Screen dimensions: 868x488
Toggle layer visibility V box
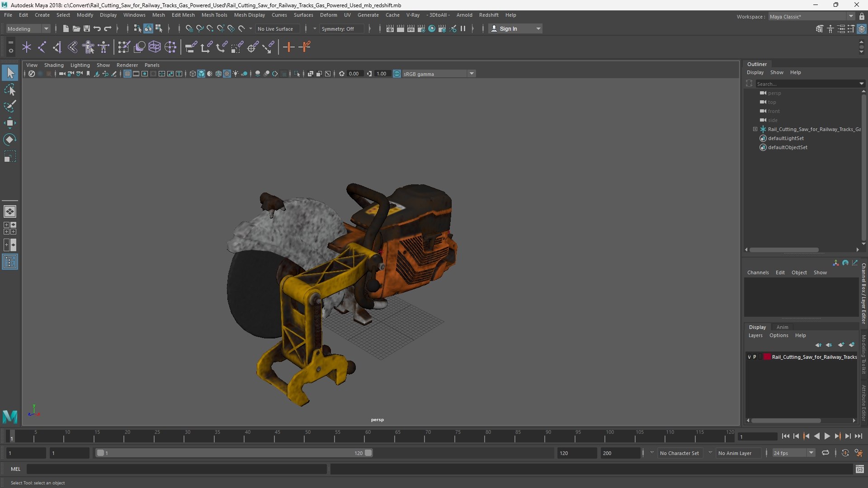749,357
